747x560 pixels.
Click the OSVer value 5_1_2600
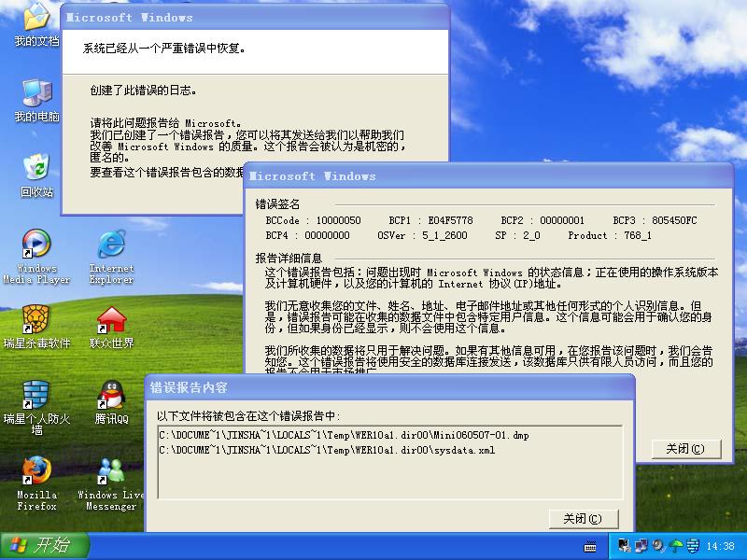445,235
